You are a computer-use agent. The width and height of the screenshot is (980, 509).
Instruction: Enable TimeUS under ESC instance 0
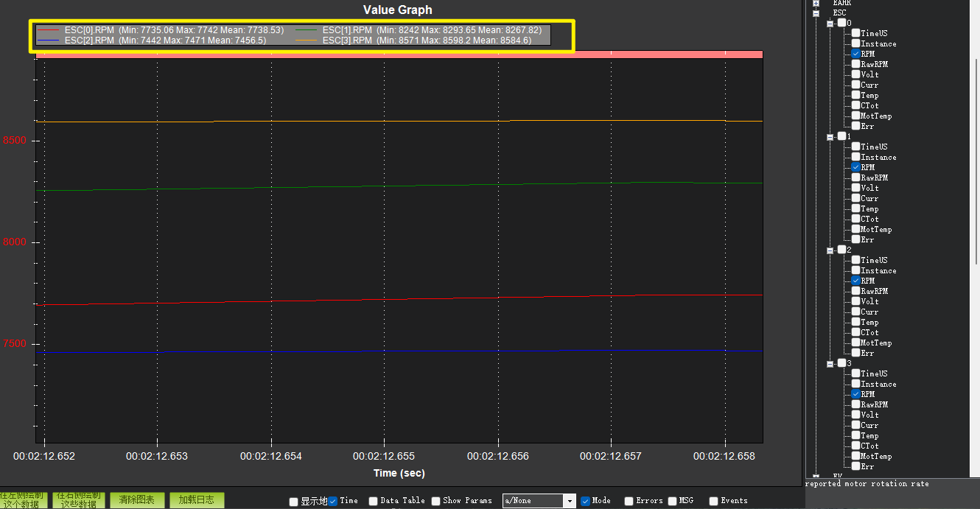pyautogui.click(x=855, y=33)
